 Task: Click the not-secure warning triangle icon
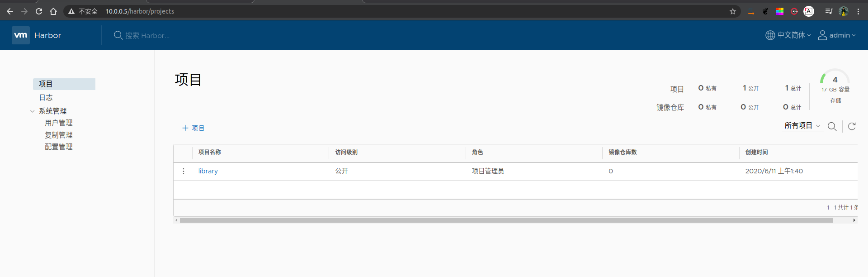(71, 11)
